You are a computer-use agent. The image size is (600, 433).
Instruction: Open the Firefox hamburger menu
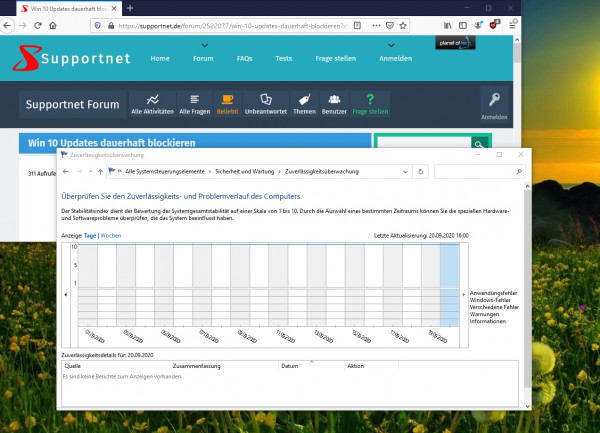tap(512, 26)
